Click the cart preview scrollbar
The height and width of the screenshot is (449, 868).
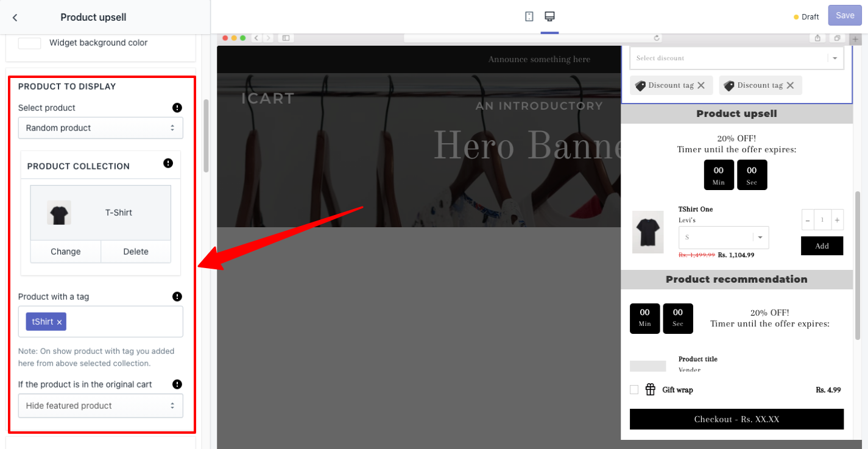[x=857, y=265]
